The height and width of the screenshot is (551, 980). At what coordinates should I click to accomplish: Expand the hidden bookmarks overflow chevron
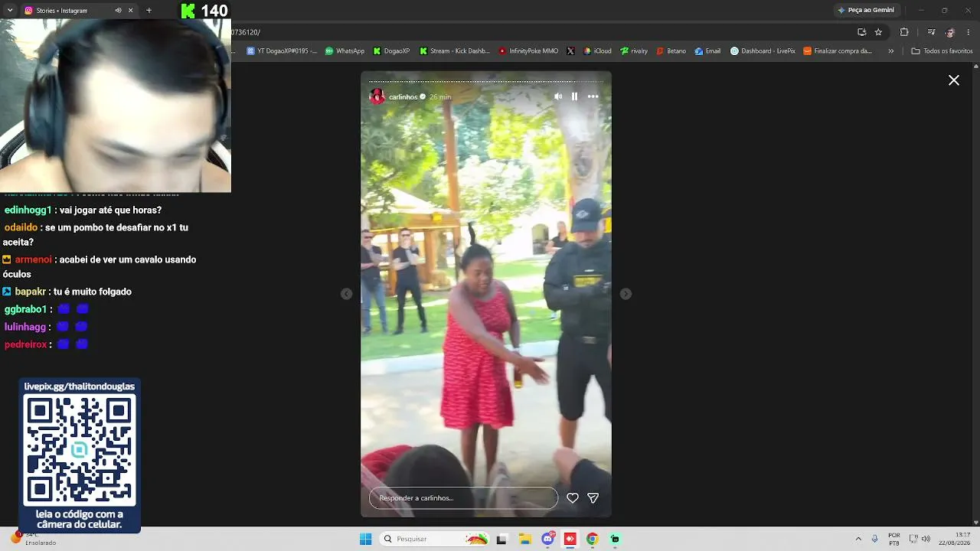tap(890, 51)
